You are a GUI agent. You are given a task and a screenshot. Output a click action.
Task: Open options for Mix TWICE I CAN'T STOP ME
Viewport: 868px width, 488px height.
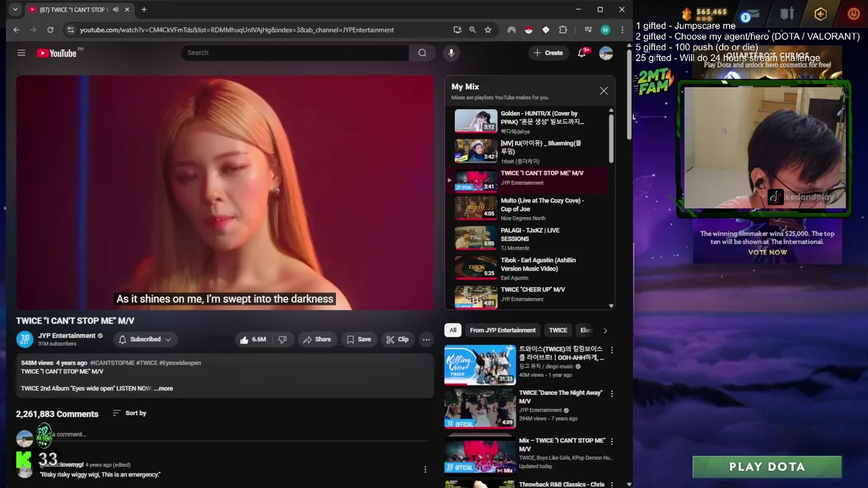click(x=612, y=442)
